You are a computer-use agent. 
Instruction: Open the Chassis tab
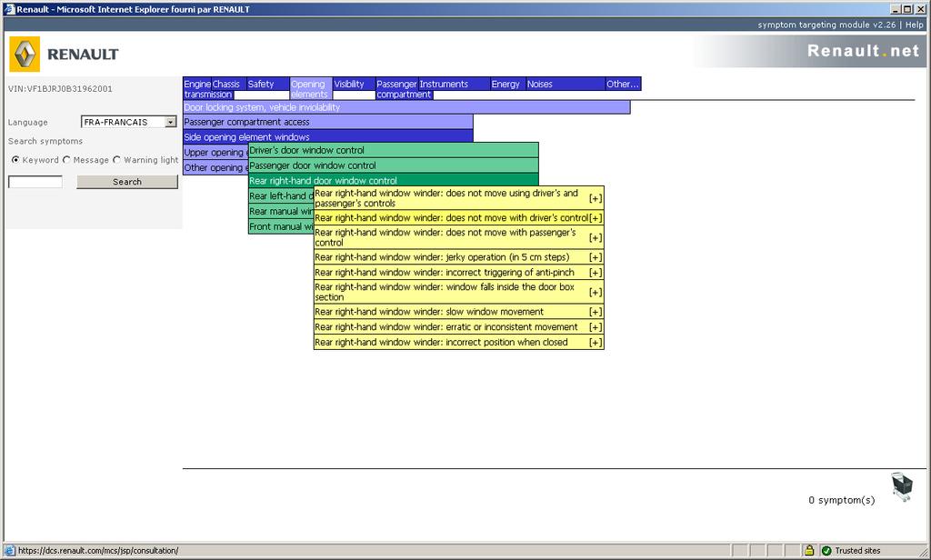(226, 85)
